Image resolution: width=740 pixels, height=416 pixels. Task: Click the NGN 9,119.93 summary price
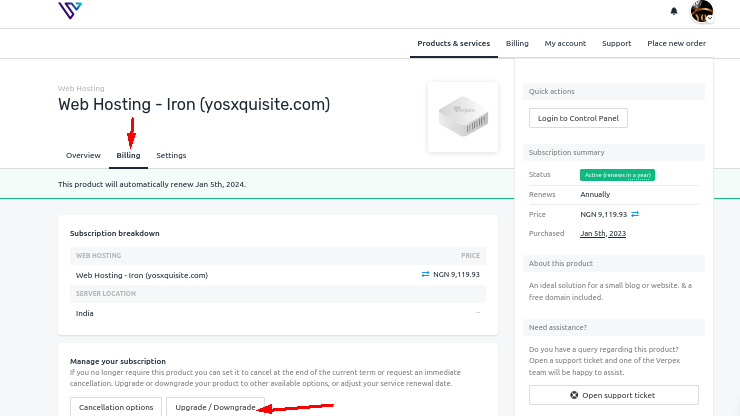click(x=604, y=214)
